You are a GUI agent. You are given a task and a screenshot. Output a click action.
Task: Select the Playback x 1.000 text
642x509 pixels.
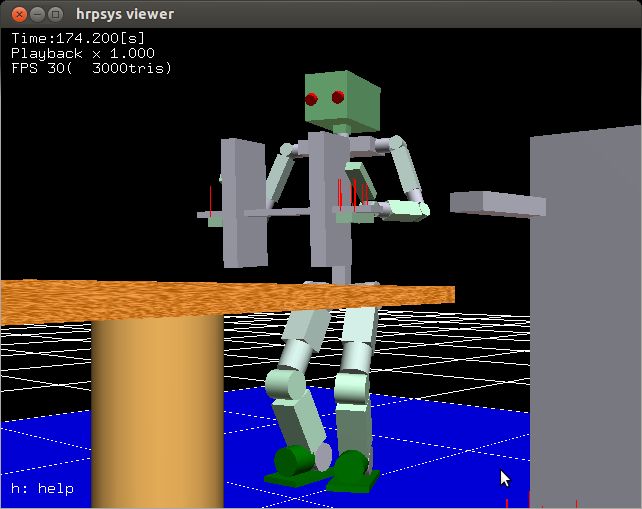[82, 53]
